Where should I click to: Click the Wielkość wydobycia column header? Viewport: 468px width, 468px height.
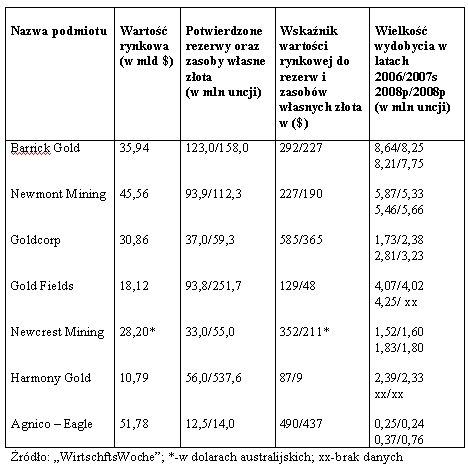[412, 69]
